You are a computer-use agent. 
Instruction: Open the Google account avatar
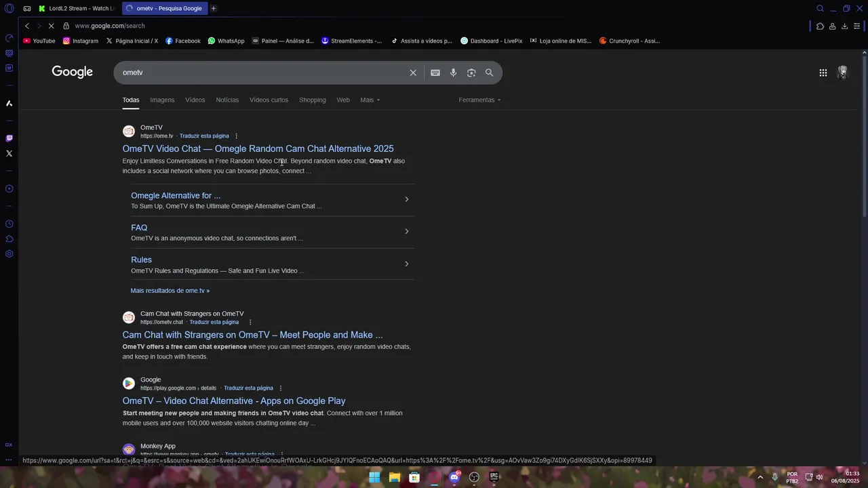[843, 73]
